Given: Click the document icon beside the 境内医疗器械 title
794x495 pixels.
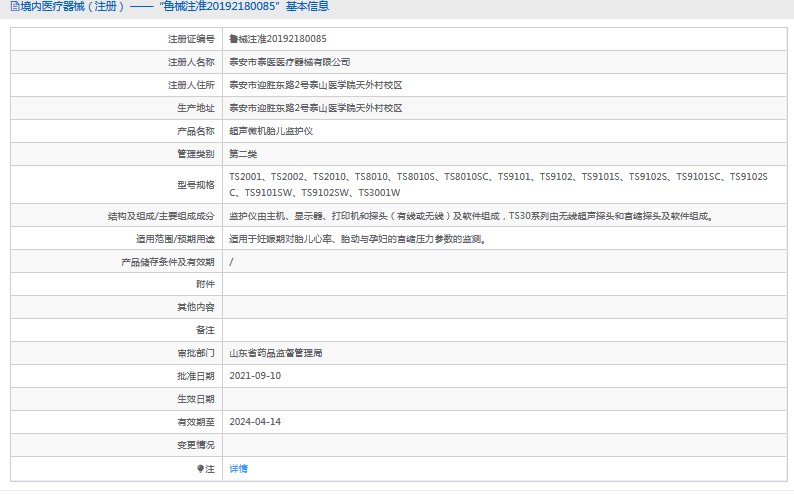Looking at the screenshot, I should pos(15,6).
